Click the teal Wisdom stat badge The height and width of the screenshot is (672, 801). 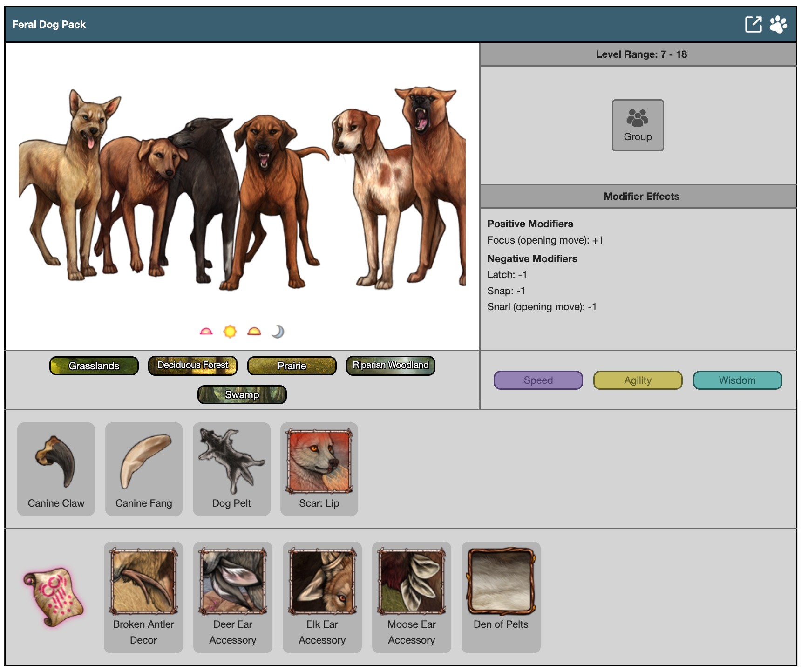(737, 380)
